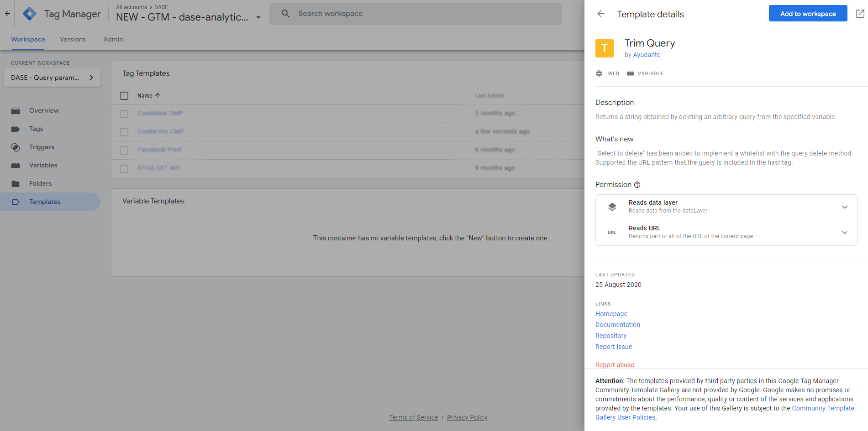Switch to the Workspace tab
The height and width of the screenshot is (431, 868).
(28, 39)
